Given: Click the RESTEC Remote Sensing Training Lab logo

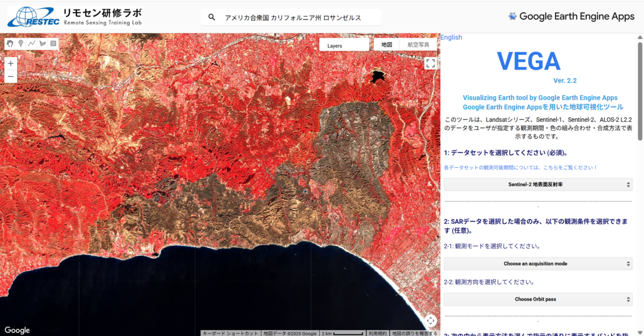Looking at the screenshot, I should pos(75,17).
